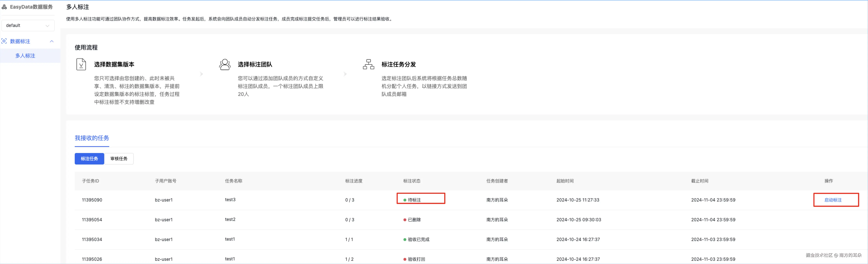This screenshot has width=868, height=264.
Task: Switch to 标注任务 toggle button
Action: pos(89,159)
